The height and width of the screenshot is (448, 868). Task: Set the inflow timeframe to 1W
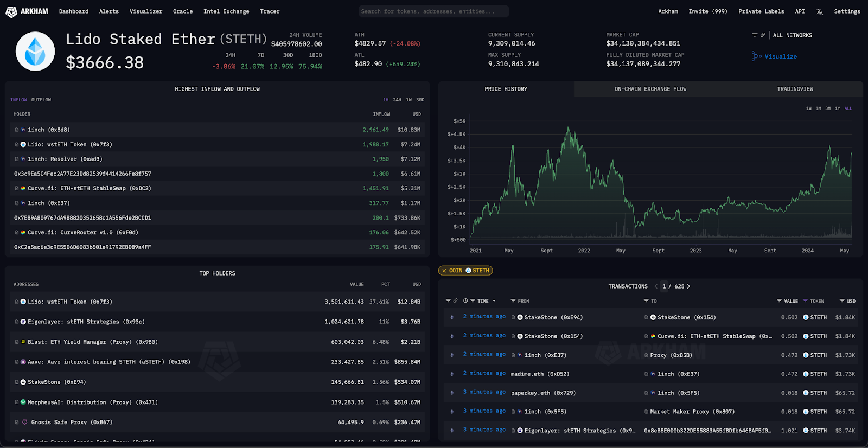click(409, 100)
